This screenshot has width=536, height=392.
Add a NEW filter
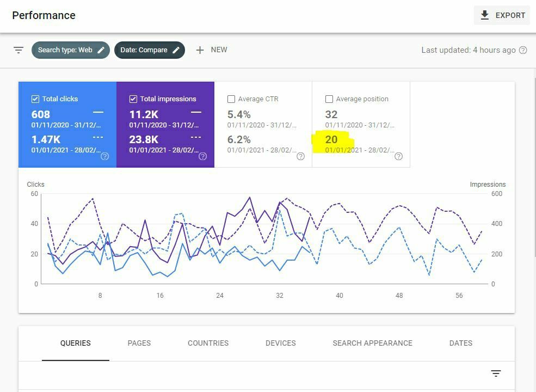click(211, 50)
